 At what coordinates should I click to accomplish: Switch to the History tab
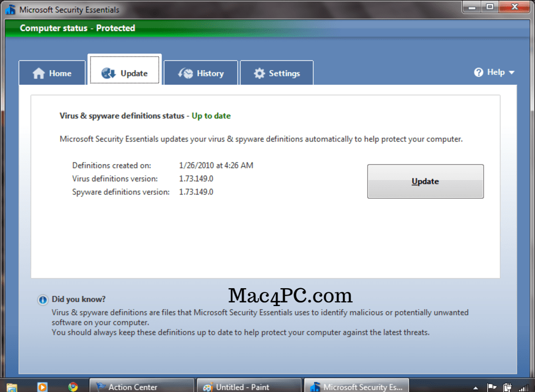point(200,73)
